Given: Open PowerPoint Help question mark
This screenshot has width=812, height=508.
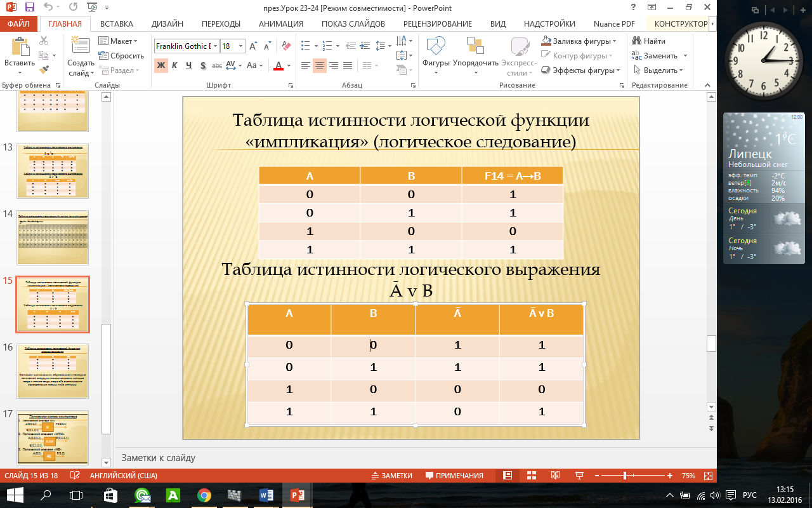Looking at the screenshot, I should click(633, 8).
